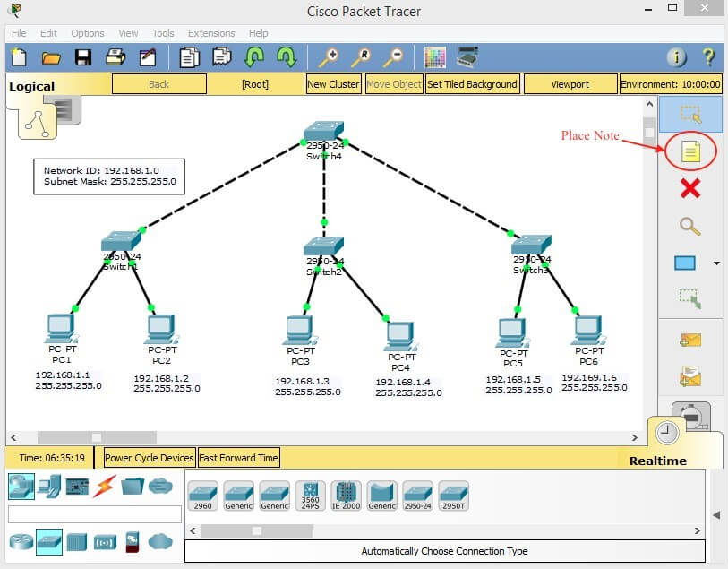This screenshot has height=569, width=728.
Task: Select the Resize Shape tool
Action: pyautogui.click(x=690, y=298)
